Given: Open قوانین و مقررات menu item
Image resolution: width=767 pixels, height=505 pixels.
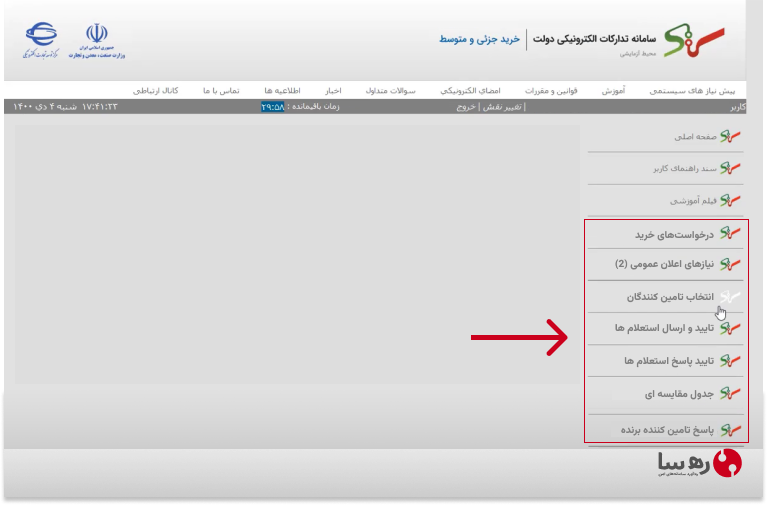Looking at the screenshot, I should click(x=551, y=91).
